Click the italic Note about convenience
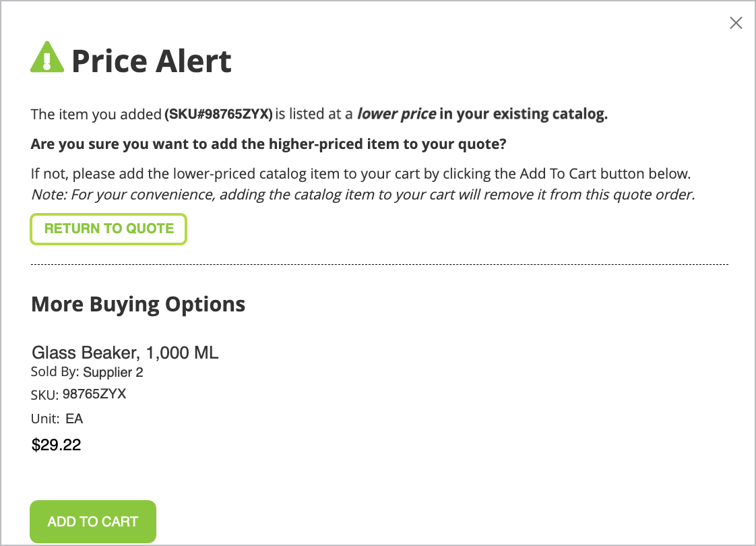This screenshot has width=756, height=546. 363,194
